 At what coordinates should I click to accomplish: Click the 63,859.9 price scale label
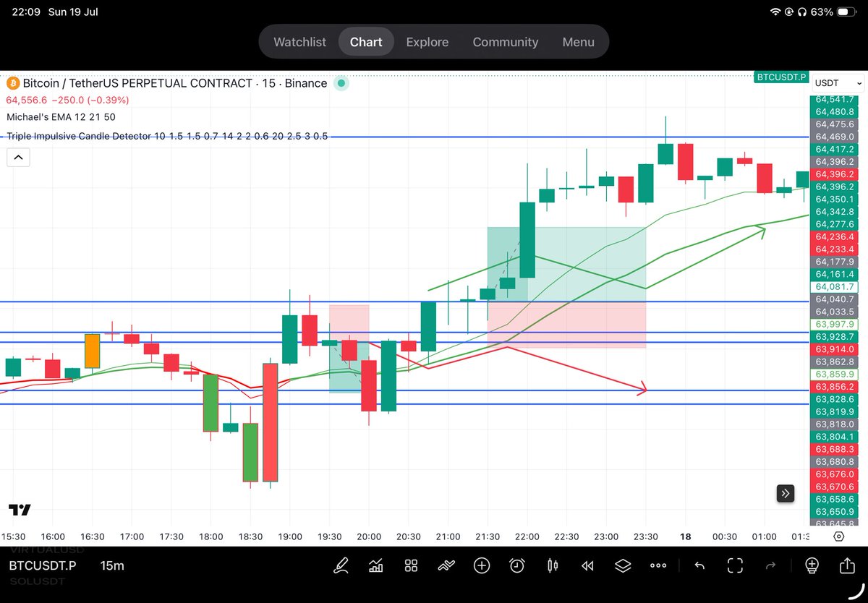point(835,375)
